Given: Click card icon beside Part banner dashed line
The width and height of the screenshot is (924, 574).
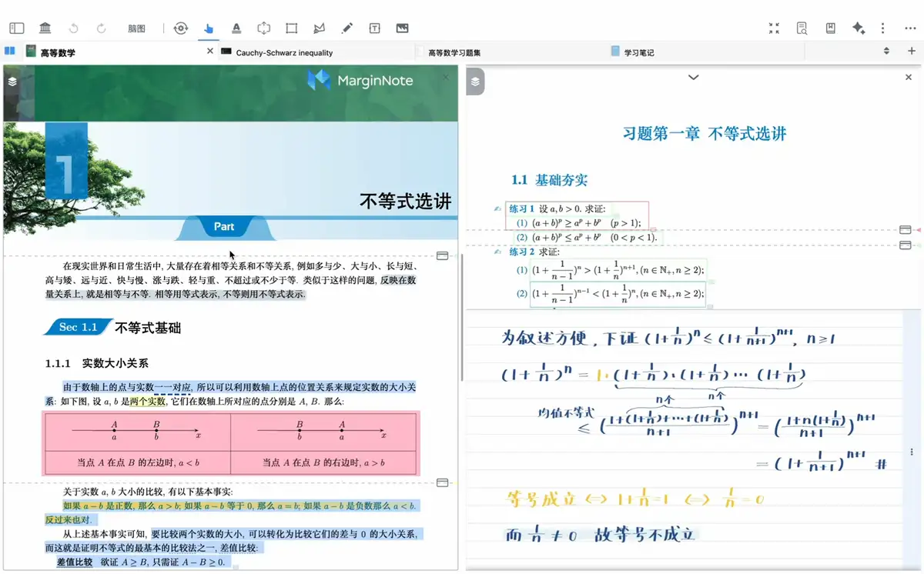Looking at the screenshot, I should pos(442,255).
